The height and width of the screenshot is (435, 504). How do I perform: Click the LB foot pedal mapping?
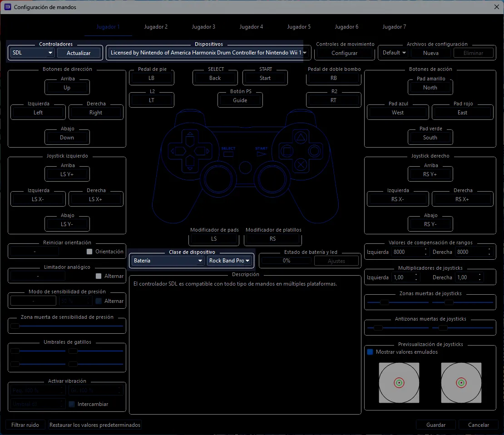tap(151, 78)
